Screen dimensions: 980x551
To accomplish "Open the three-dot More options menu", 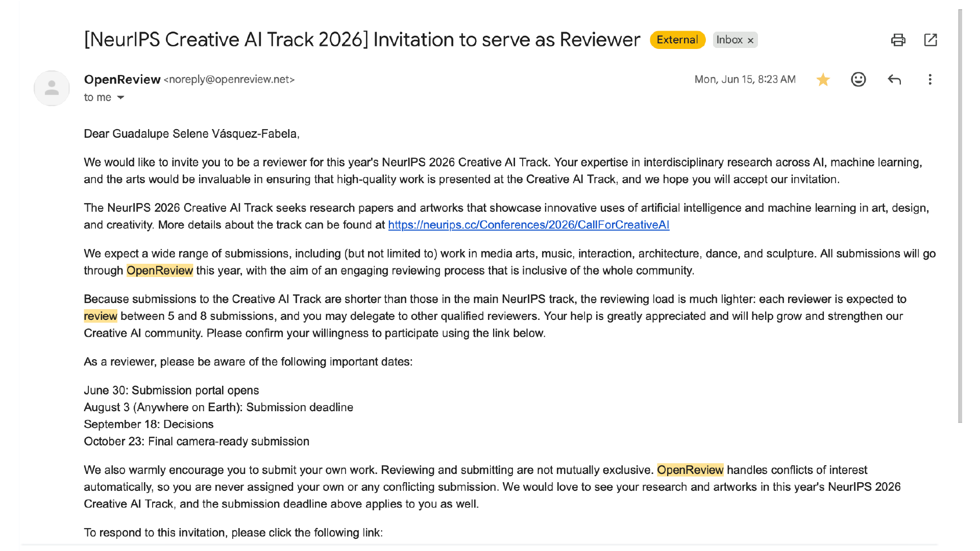I will click(x=929, y=80).
